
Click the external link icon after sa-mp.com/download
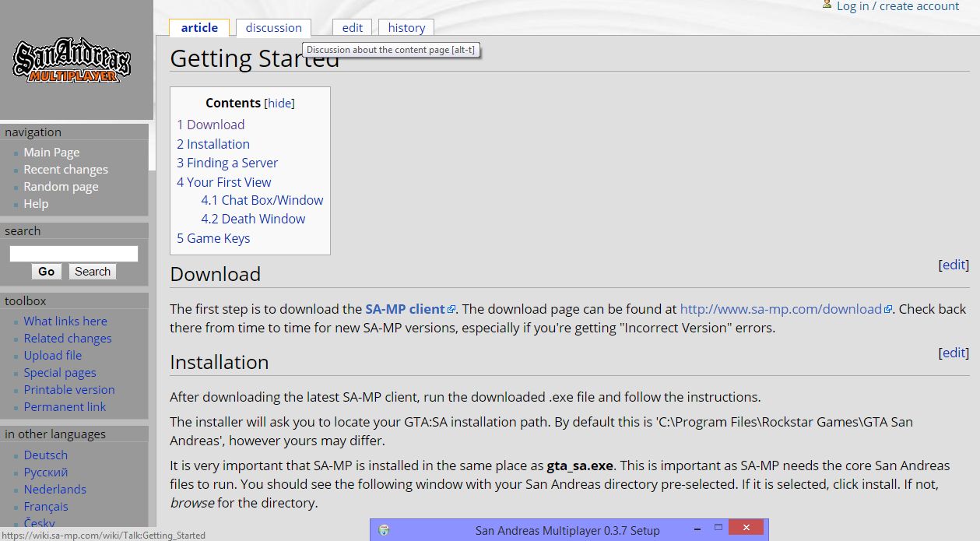click(888, 310)
